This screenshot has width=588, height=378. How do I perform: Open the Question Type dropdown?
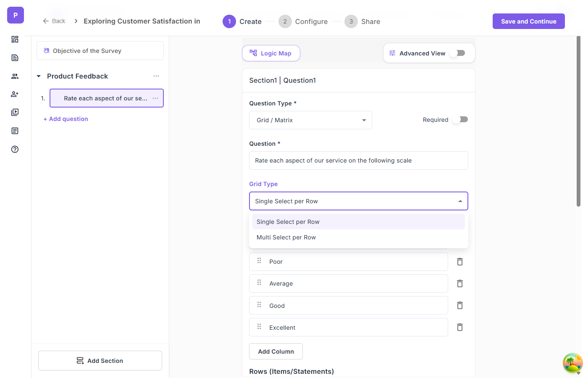310,120
